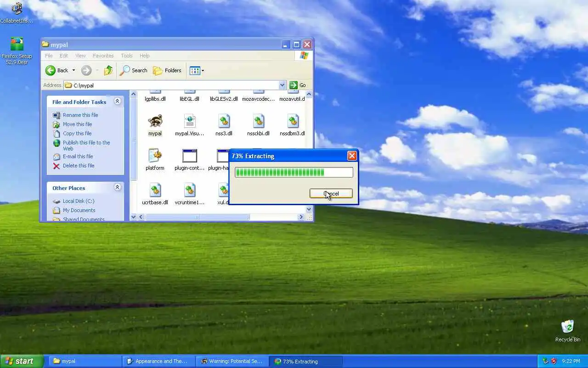Collapse the Other Places panel

117,187
